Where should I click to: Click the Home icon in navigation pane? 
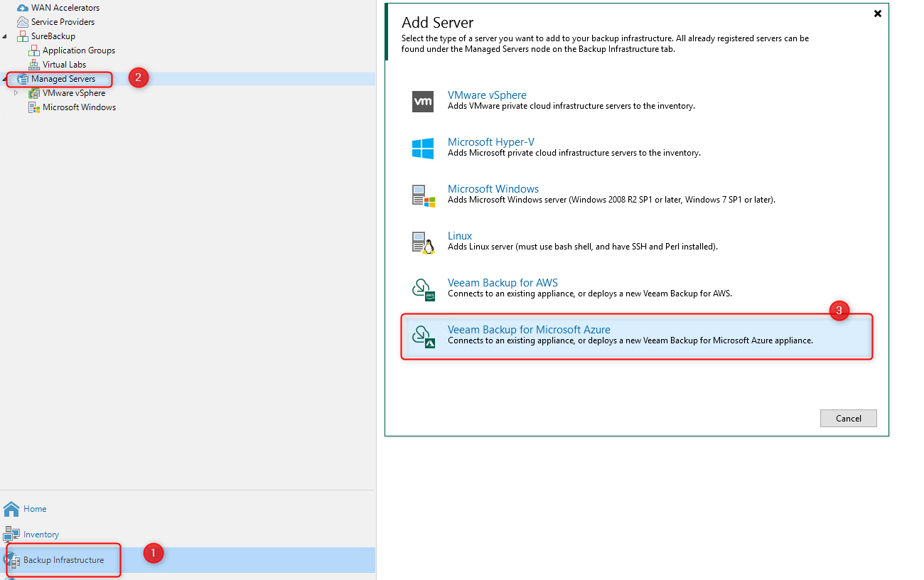11,509
